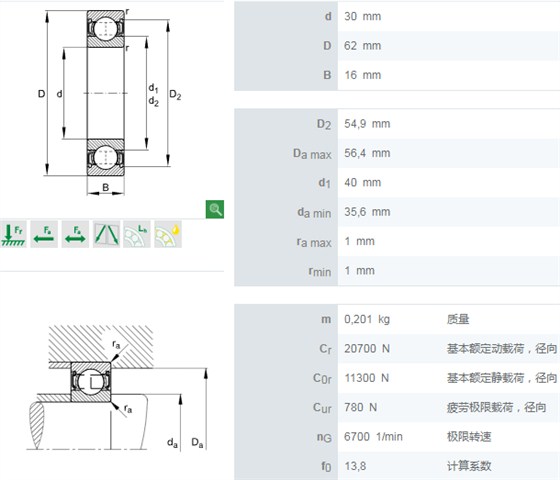Click the 疲劳极限载荷，径向 description
The height and width of the screenshot is (480, 560).
coord(496,407)
